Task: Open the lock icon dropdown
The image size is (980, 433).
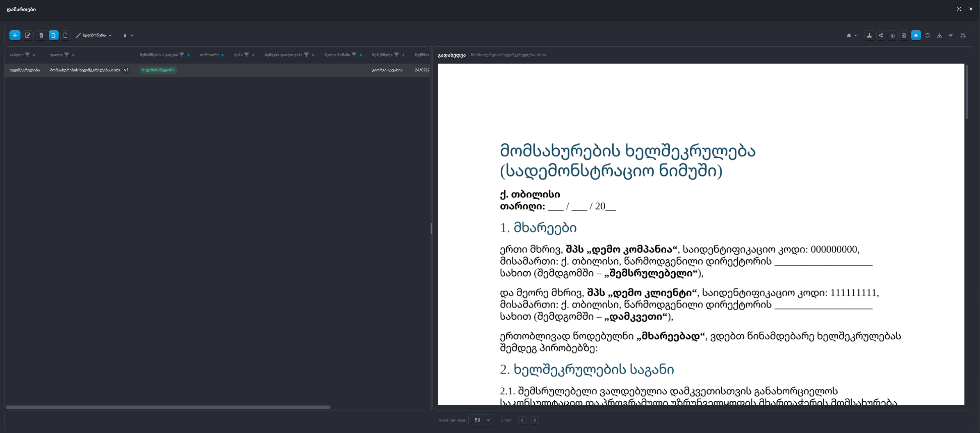Action: 128,35
